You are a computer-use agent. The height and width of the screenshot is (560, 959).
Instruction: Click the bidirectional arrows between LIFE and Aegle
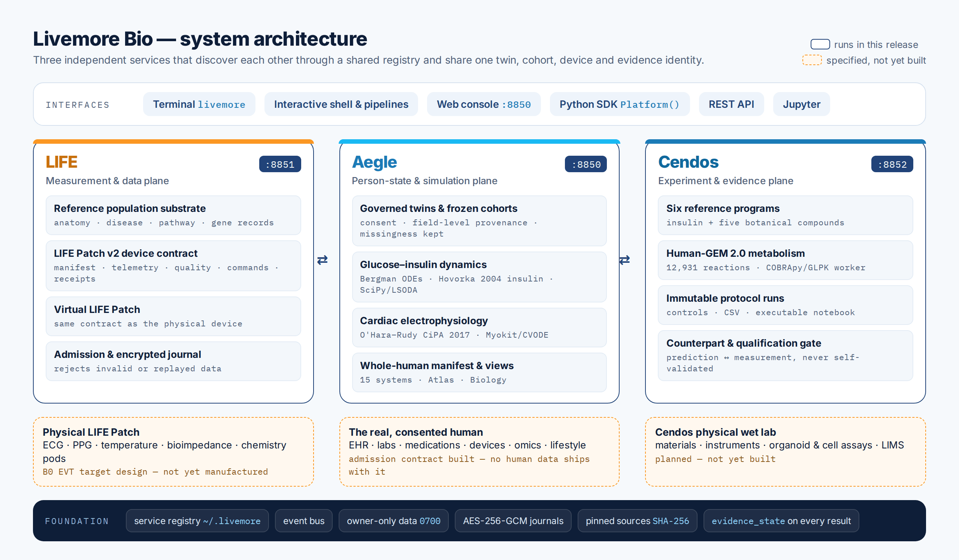pos(322,260)
